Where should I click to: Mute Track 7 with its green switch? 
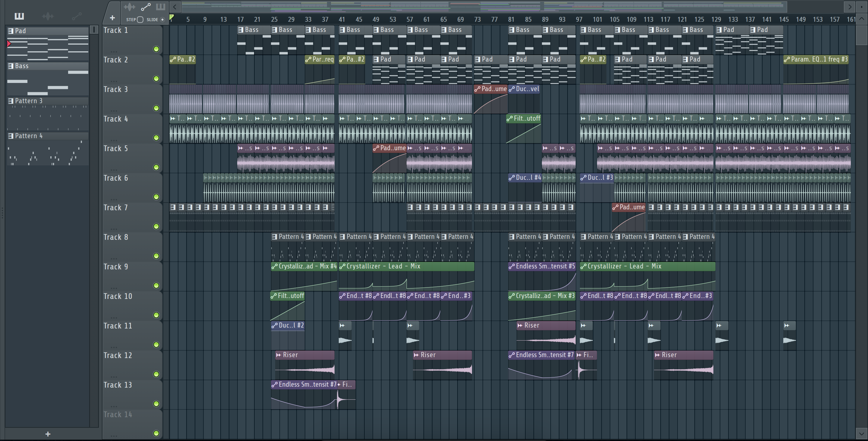tap(156, 227)
